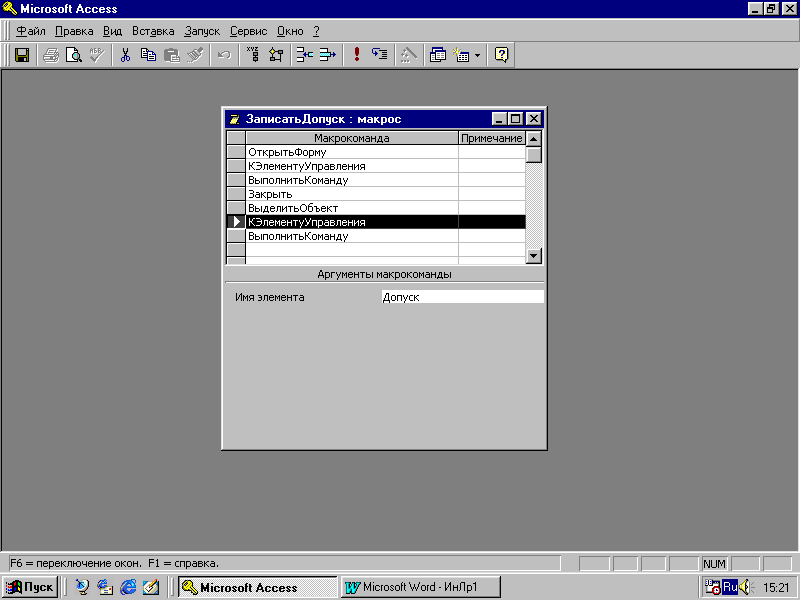Click the Undo arrow icon
This screenshot has width=800, height=600.
pos(224,55)
